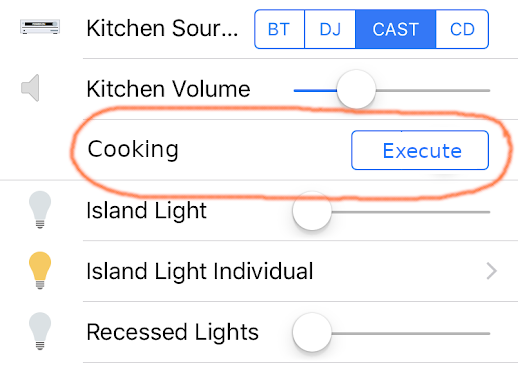This screenshot has height=367, width=518.
Task: Click the Island Light slider knob
Action: click(x=312, y=211)
